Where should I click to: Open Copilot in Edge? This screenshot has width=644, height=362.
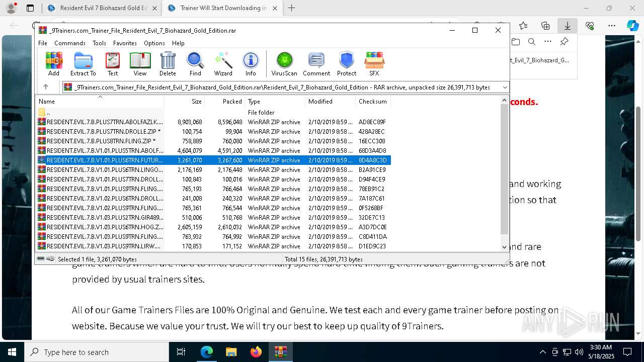pyautogui.click(x=632, y=26)
